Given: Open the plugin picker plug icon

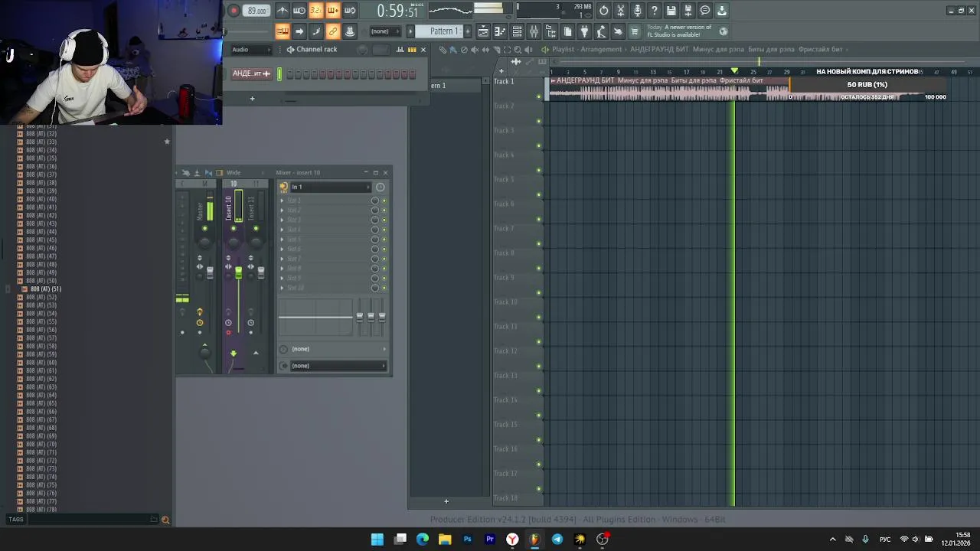Looking at the screenshot, I should (584, 31).
